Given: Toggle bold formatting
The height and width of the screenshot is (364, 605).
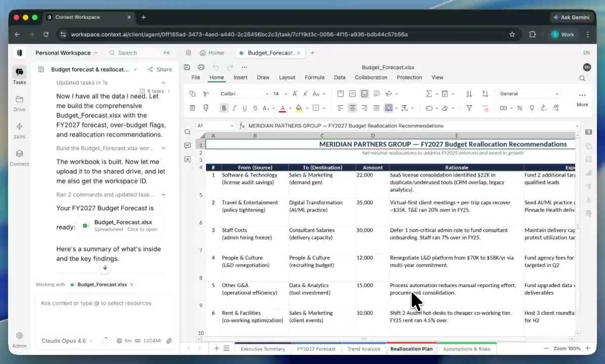Looking at the screenshot, I should (x=224, y=108).
